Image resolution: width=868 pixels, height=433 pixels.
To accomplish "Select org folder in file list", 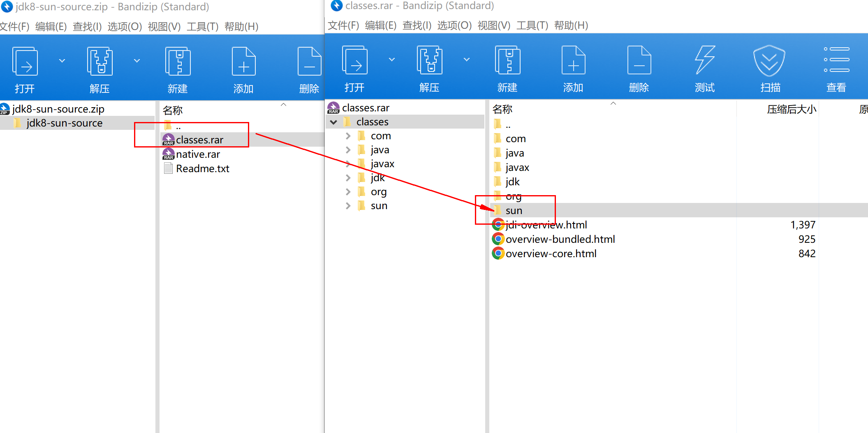I will pyautogui.click(x=514, y=196).
